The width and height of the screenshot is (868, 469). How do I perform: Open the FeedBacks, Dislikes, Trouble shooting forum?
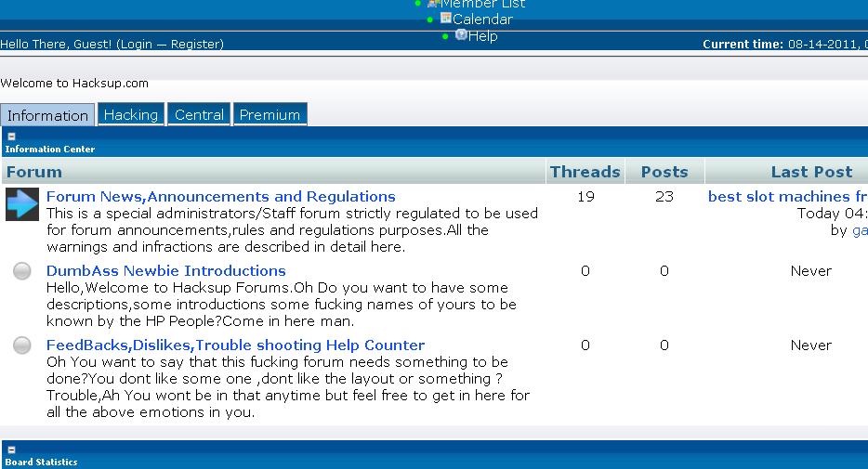(235, 345)
